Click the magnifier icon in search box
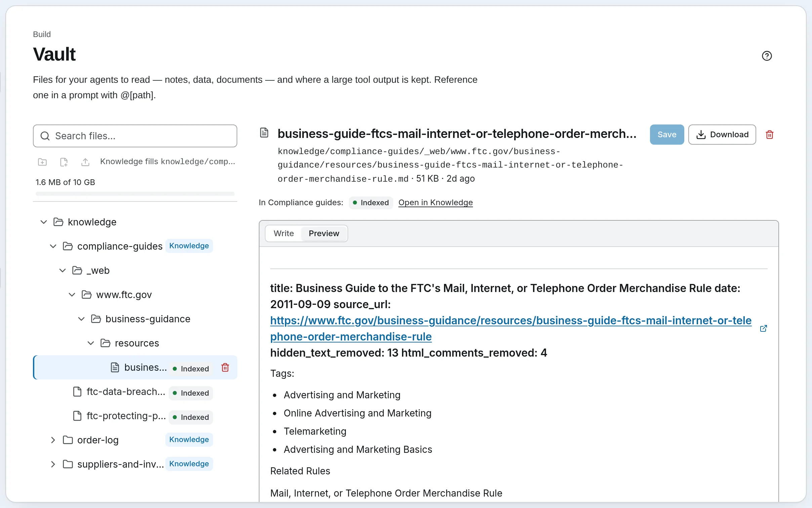812x508 pixels. (45, 136)
